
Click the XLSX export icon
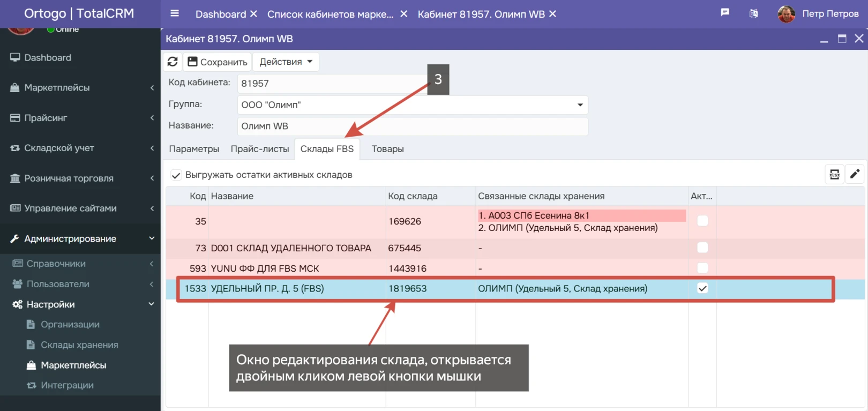[834, 174]
